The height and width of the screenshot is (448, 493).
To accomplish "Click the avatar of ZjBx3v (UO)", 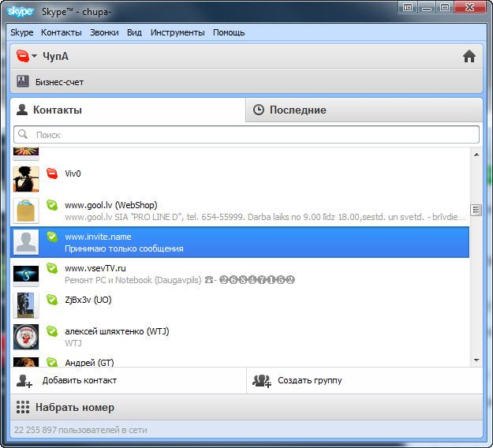I will pyautogui.click(x=26, y=305).
